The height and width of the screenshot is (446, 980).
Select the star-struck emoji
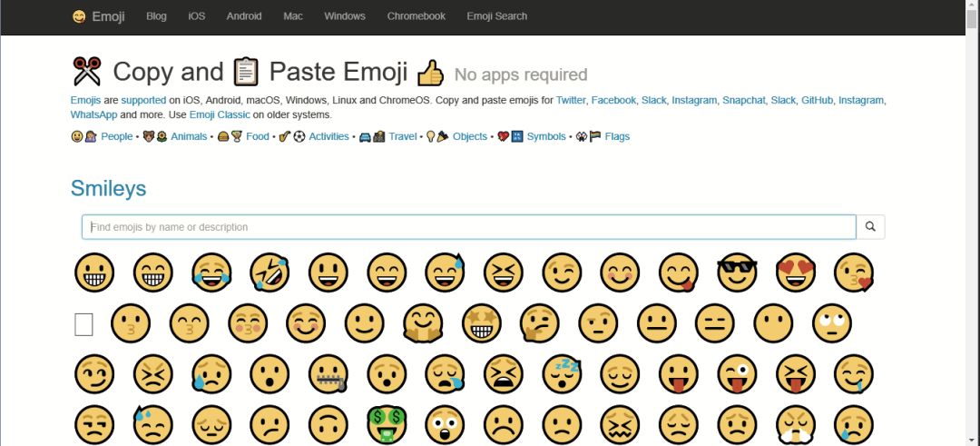point(482,323)
